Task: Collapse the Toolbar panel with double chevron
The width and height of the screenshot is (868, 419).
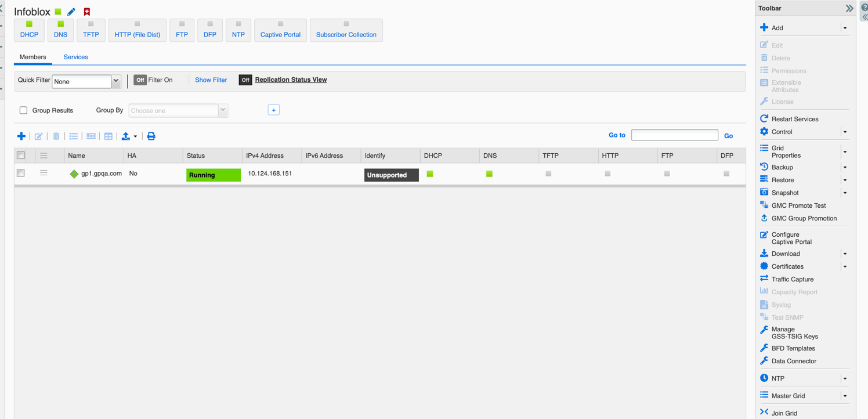Action: pyautogui.click(x=849, y=8)
